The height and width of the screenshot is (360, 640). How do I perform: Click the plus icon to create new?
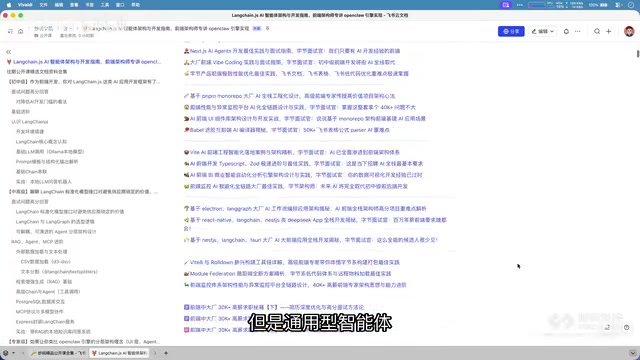[x=609, y=31]
